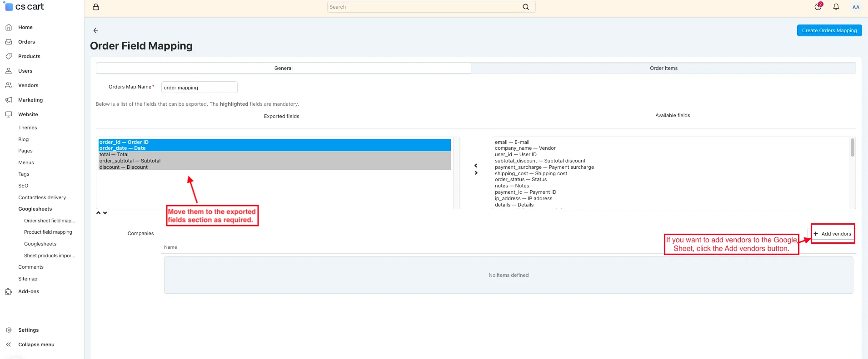Open Comments under Website
868x359 pixels.
[31, 267]
